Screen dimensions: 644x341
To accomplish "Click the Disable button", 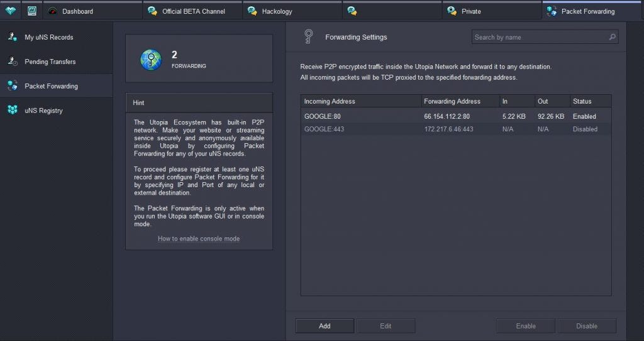I will [587, 326].
